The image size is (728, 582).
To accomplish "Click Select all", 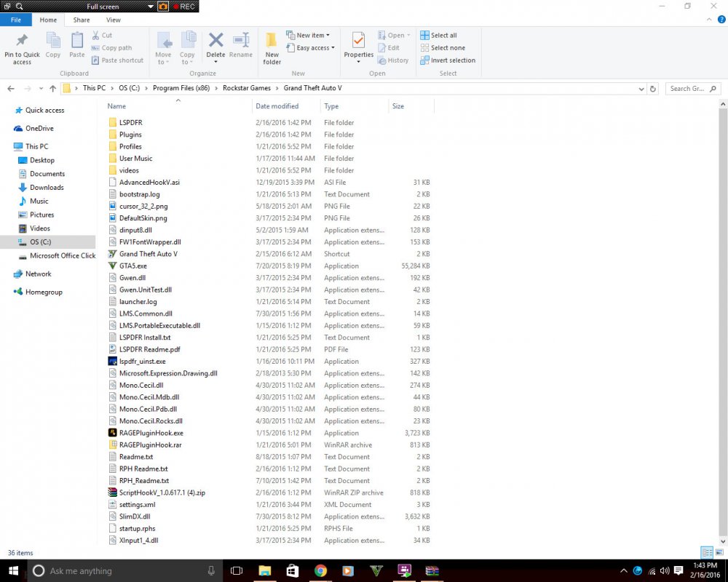I will coord(438,35).
